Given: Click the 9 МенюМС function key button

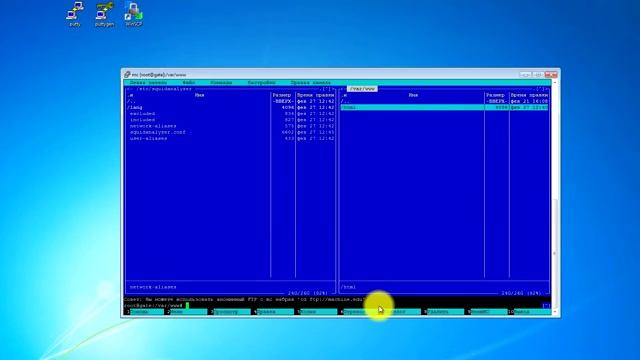Looking at the screenshot, I should click(x=487, y=311).
